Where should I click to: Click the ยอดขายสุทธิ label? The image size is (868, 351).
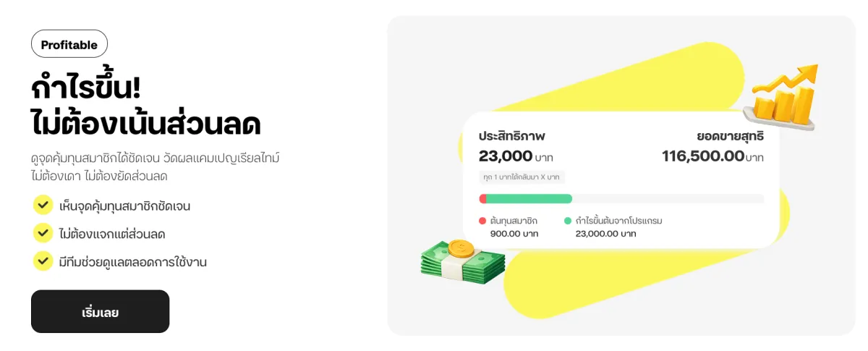tap(730, 136)
